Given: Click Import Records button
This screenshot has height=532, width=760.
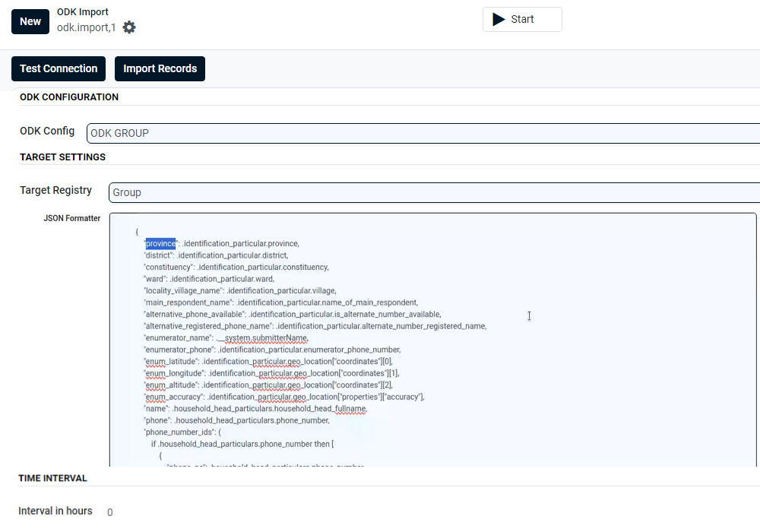Looking at the screenshot, I should (x=160, y=68).
